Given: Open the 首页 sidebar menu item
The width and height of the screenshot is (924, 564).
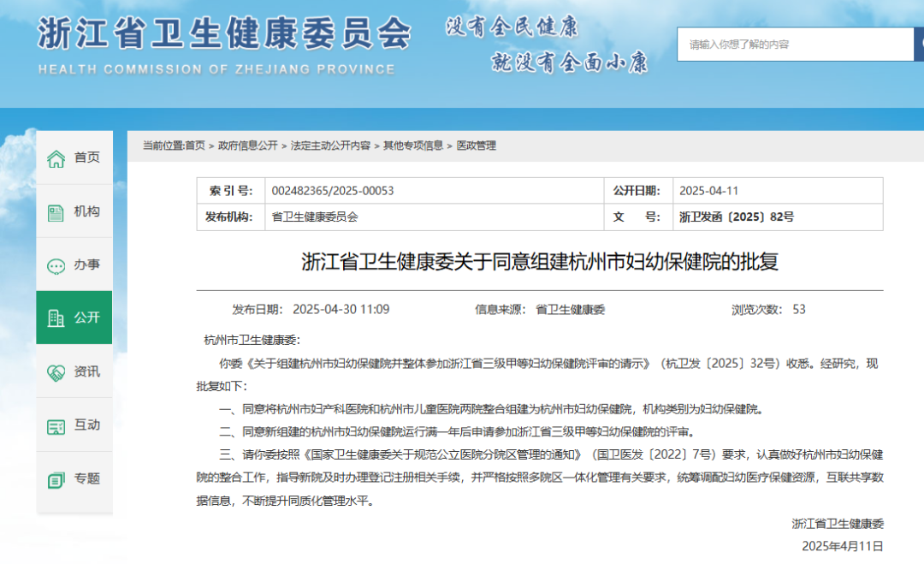Looking at the screenshot, I should point(74,157).
